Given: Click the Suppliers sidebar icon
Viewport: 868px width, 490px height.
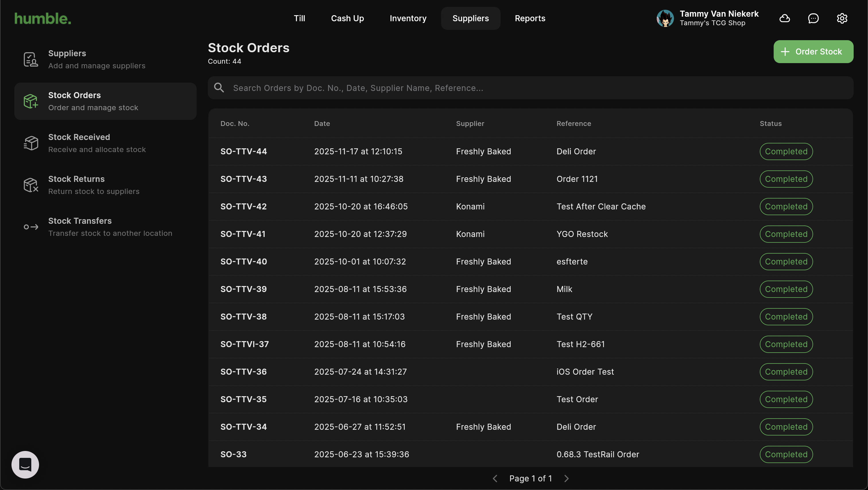Looking at the screenshot, I should tap(31, 59).
